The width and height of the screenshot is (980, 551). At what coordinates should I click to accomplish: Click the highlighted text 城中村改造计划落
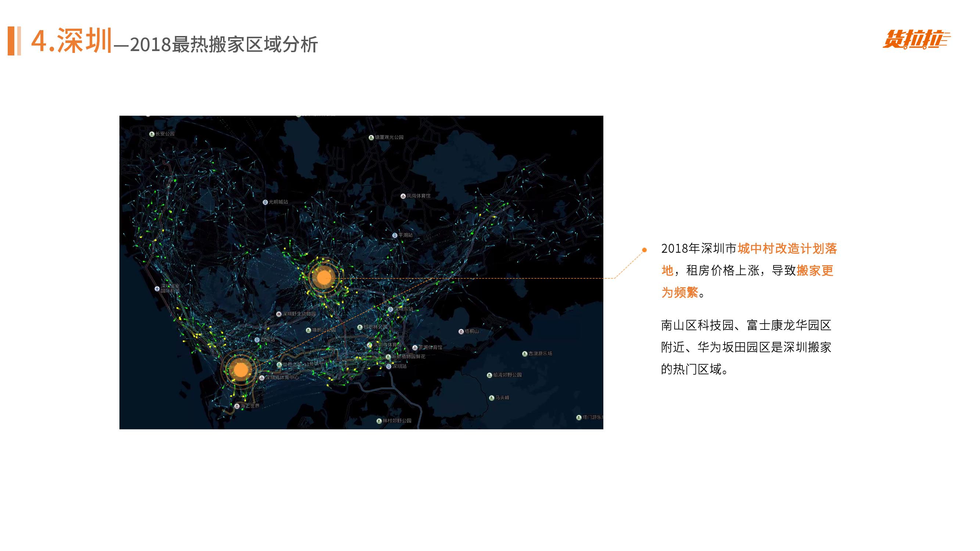pos(787,248)
